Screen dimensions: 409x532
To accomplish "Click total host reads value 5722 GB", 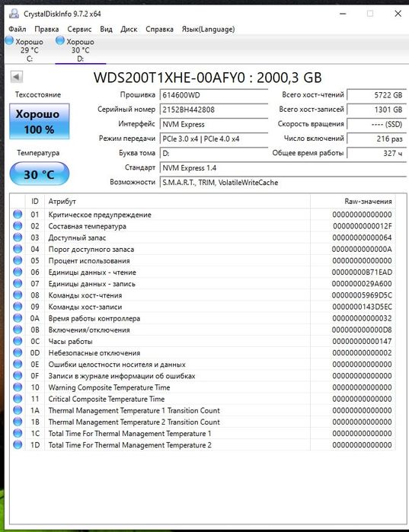I will [376, 95].
